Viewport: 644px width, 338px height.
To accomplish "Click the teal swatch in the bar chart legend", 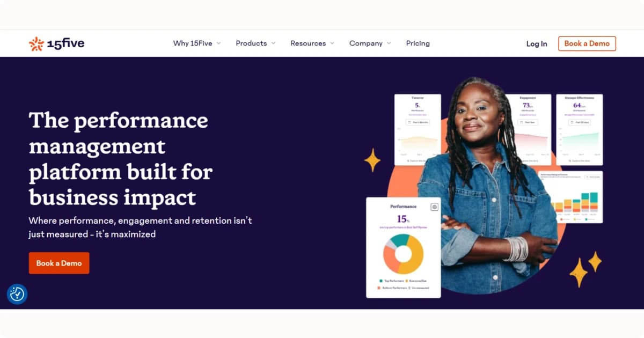I will [586, 219].
